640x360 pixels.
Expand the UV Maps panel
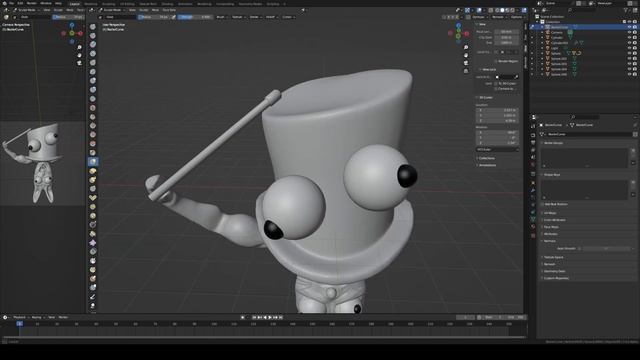coord(550,213)
